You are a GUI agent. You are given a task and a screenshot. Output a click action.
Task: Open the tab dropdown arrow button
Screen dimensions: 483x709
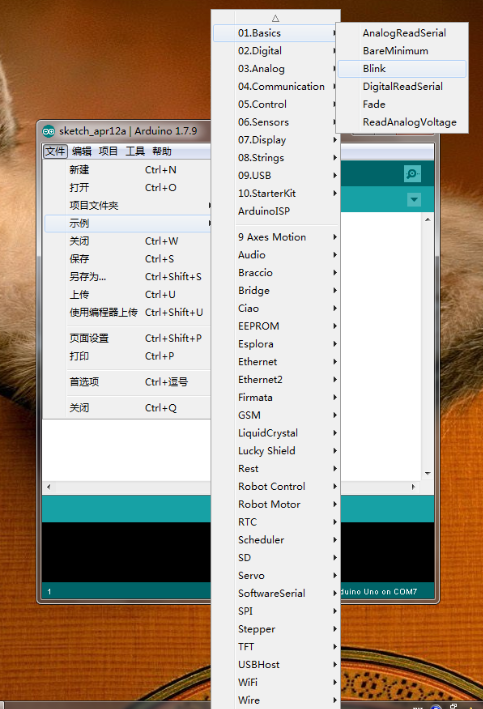[x=414, y=200]
